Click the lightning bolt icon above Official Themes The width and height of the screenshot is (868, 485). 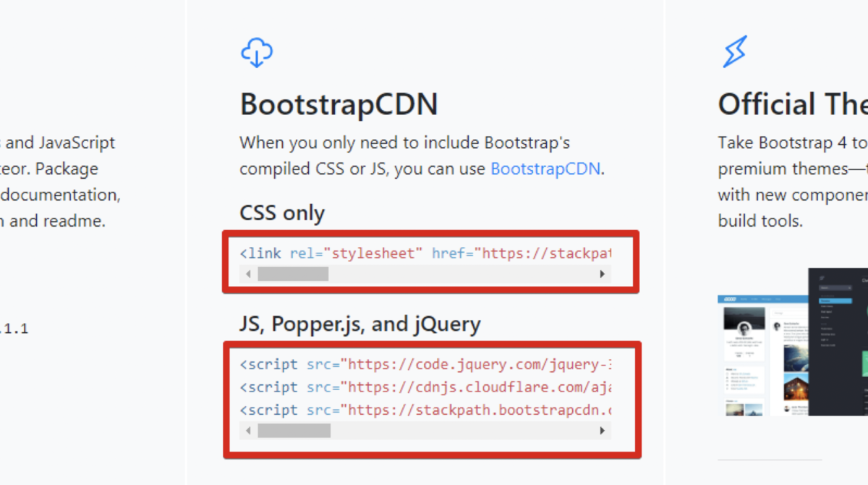coord(735,52)
